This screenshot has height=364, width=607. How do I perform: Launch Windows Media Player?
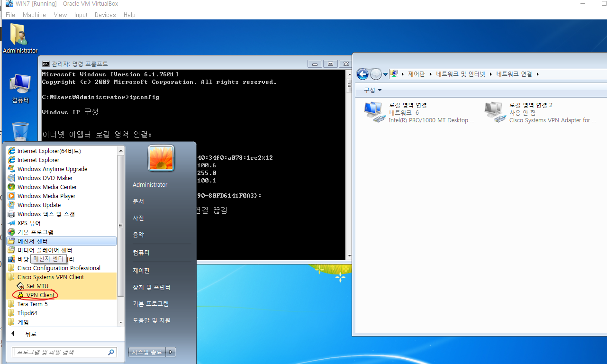click(46, 196)
